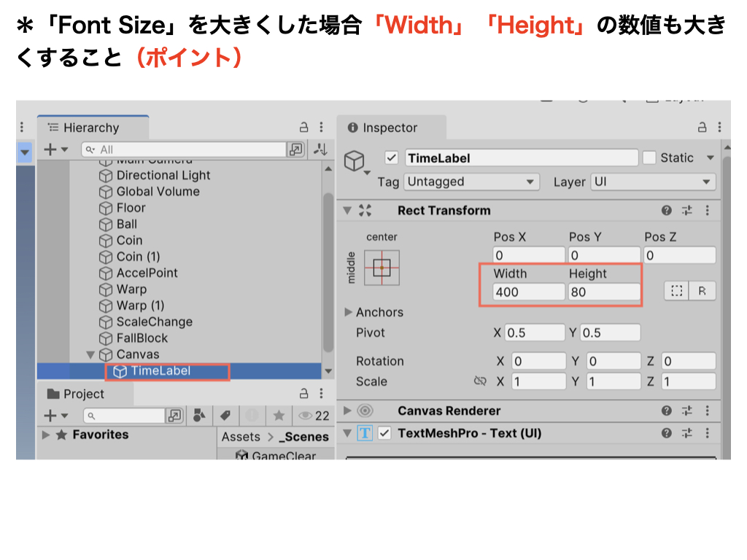Click the Hierarchy sort icon beside search field
Viewport: 747px width, 560px height.
coord(320,149)
